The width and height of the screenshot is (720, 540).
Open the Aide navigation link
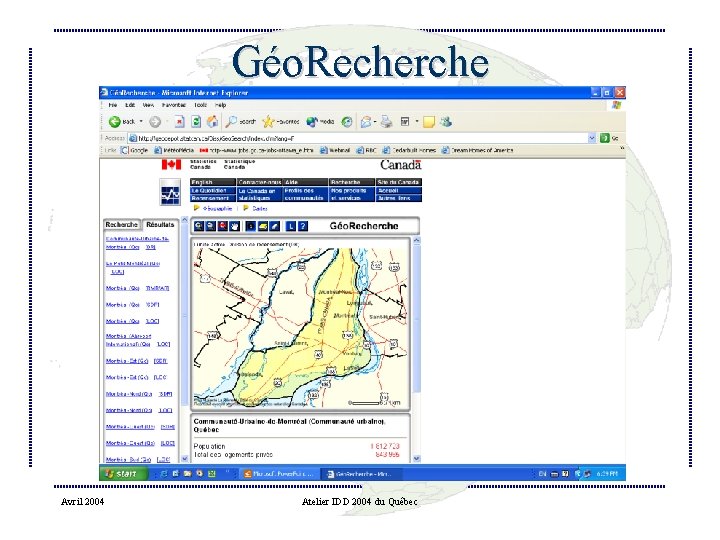coord(306,182)
